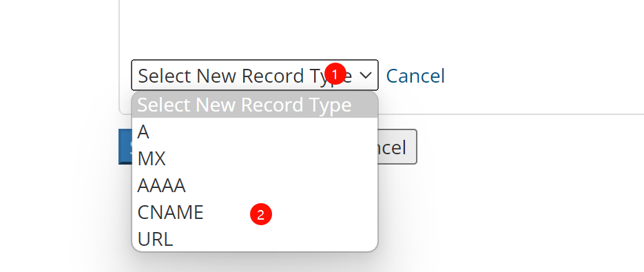Viewport: 644px width, 272px height.
Task: Click the white page area below the URL option
Action: (255, 262)
